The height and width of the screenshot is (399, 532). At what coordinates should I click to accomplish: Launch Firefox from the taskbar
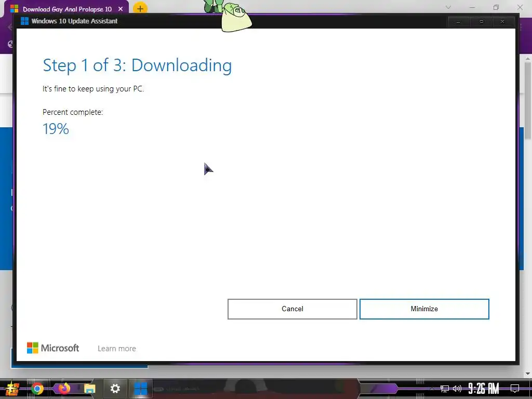[64, 389]
